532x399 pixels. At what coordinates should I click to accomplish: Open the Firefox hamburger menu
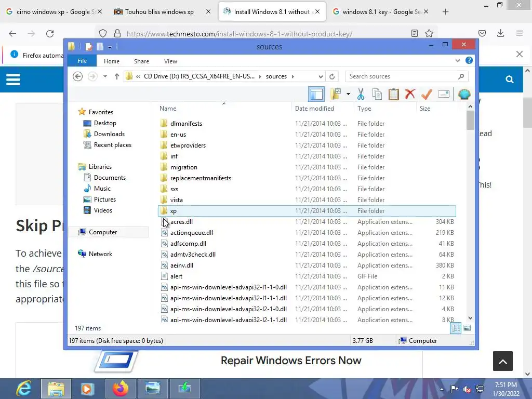point(520,33)
